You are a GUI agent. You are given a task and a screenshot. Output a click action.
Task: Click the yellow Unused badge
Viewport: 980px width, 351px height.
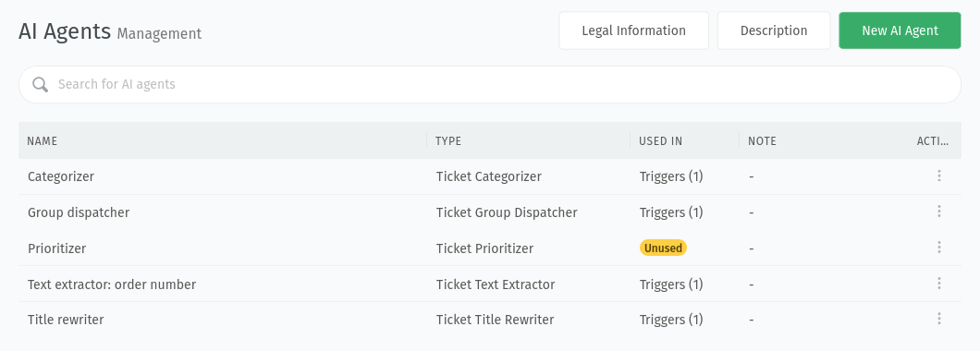[x=663, y=248]
